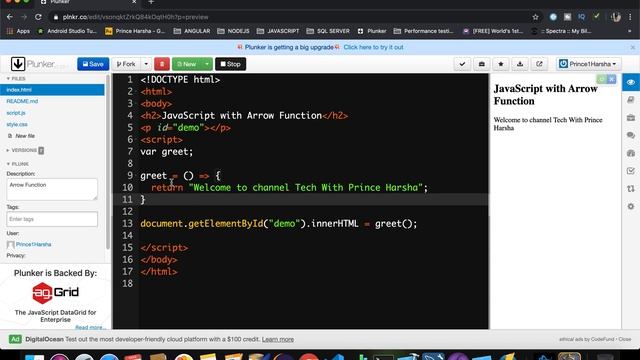Click Read more link under ag-Grid
The height and width of the screenshot is (360, 640).
pyautogui.click(x=91, y=327)
